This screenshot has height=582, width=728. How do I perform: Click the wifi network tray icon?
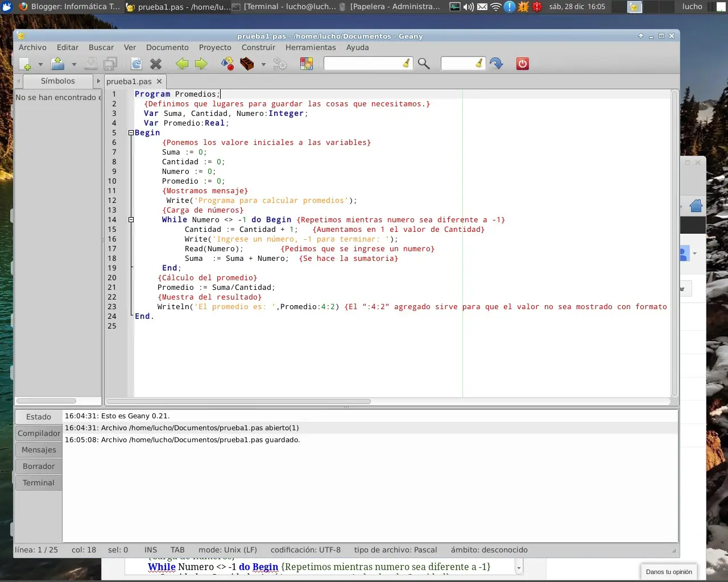pyautogui.click(x=496, y=7)
